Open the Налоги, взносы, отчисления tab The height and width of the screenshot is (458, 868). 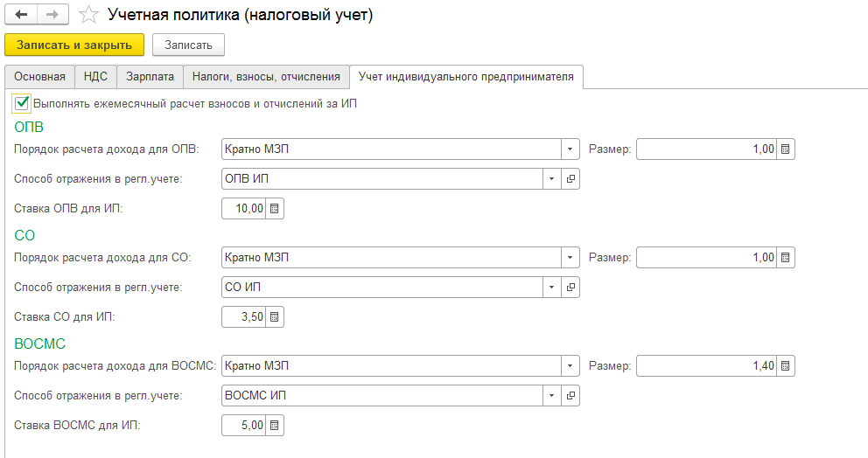[x=266, y=77]
